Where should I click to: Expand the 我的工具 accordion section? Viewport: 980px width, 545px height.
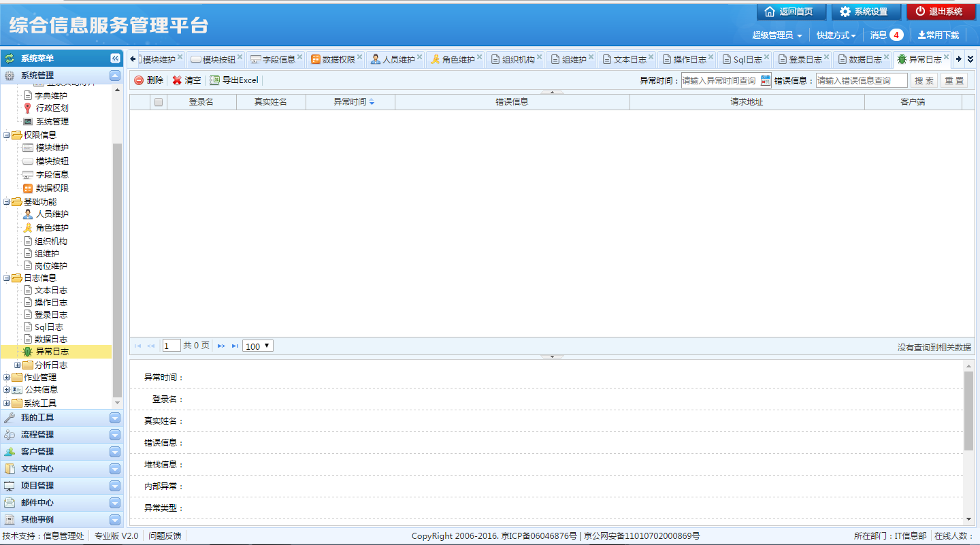[115, 418]
